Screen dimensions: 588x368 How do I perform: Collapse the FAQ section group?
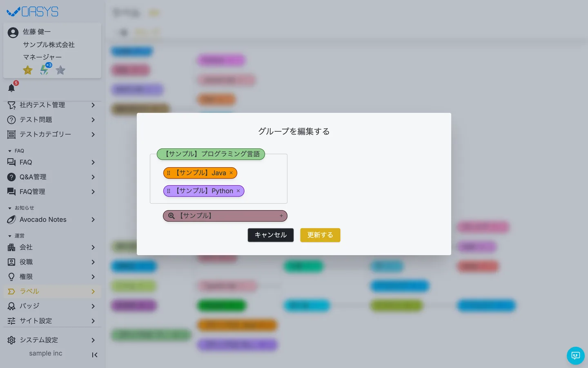[x=10, y=151]
